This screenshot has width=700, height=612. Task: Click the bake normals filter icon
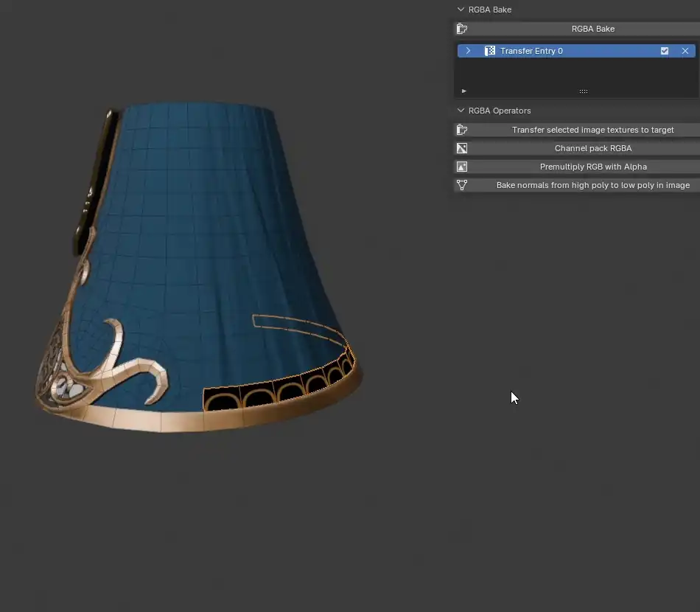tap(462, 185)
